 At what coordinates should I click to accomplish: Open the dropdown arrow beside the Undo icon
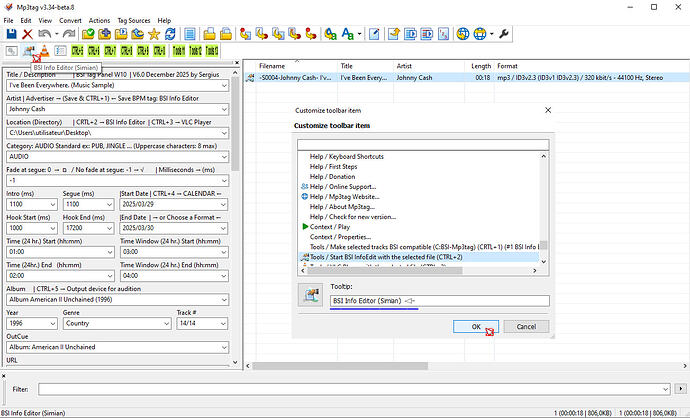[57, 34]
